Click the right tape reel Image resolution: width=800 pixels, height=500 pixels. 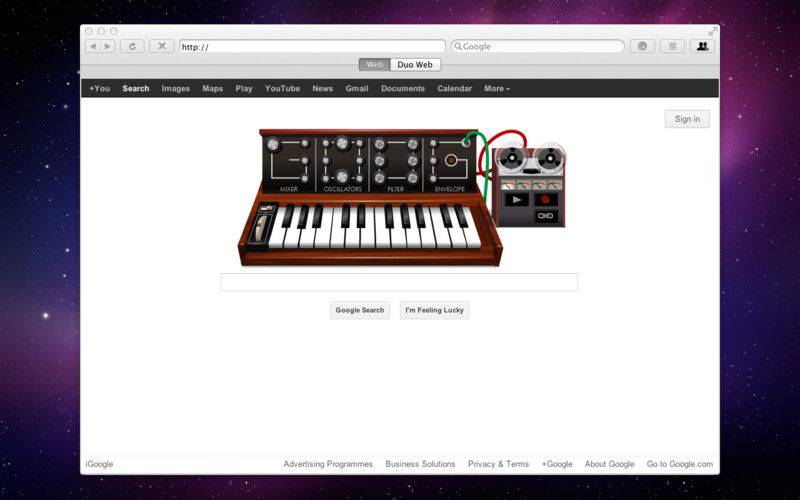[549, 158]
